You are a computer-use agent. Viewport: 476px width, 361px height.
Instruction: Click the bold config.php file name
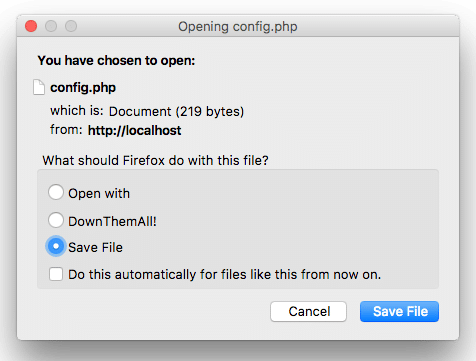[83, 88]
